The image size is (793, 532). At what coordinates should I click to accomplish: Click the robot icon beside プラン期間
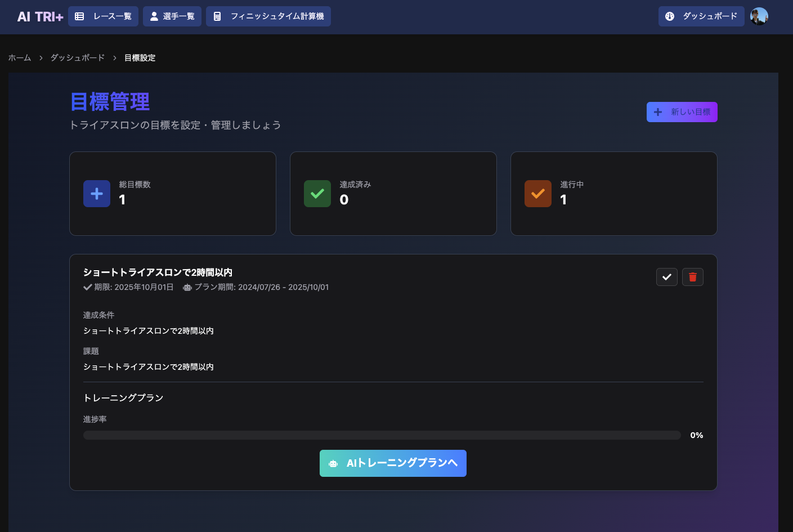(187, 288)
